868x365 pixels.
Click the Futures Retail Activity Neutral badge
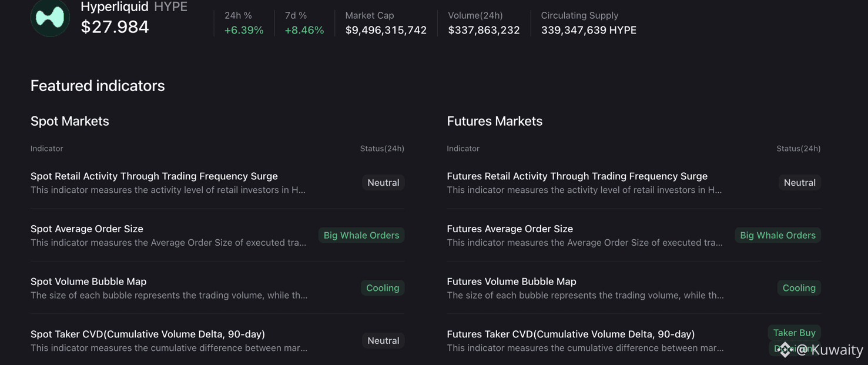point(799,183)
